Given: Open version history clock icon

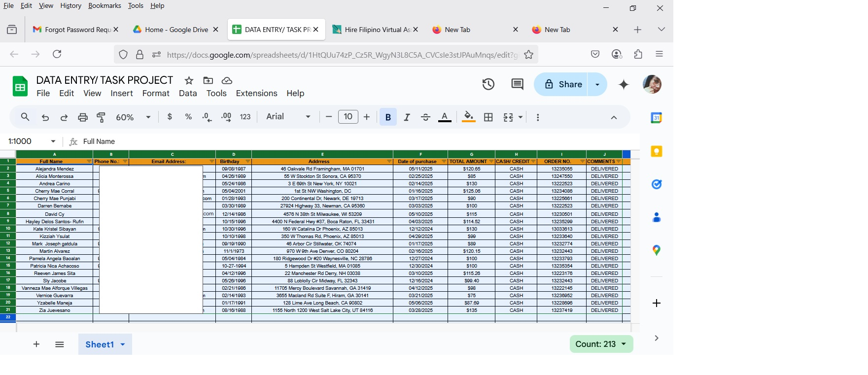Looking at the screenshot, I should point(488,84).
